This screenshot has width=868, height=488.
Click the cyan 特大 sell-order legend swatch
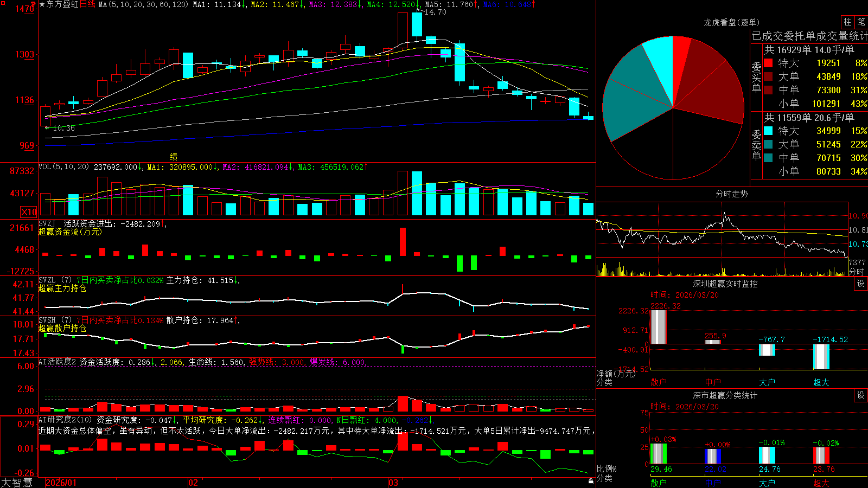coord(768,131)
